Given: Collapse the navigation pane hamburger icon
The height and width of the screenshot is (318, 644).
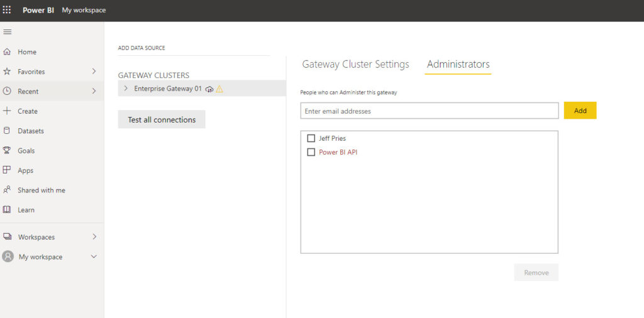Looking at the screenshot, I should coord(8,32).
